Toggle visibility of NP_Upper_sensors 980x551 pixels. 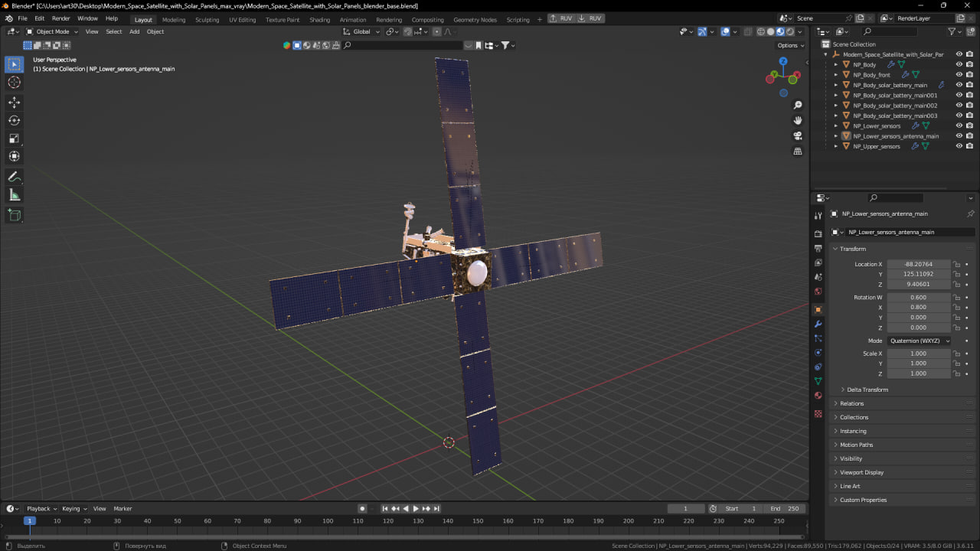pos(959,146)
